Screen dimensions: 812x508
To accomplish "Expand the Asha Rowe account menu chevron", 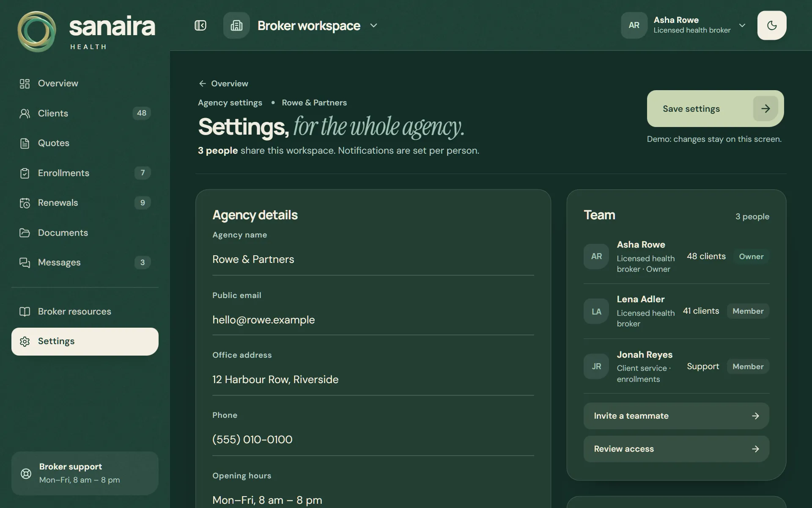I will click(x=742, y=25).
